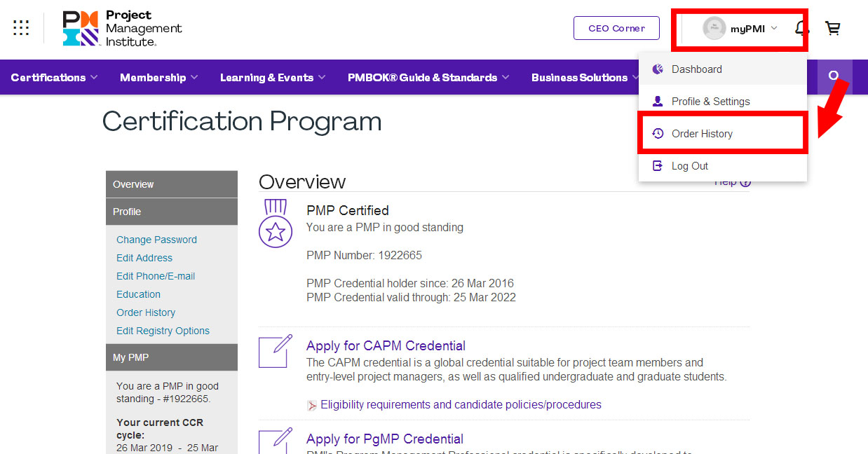The height and width of the screenshot is (454, 868).
Task: Choose Log Out from the myPMI menu
Action: point(723,166)
